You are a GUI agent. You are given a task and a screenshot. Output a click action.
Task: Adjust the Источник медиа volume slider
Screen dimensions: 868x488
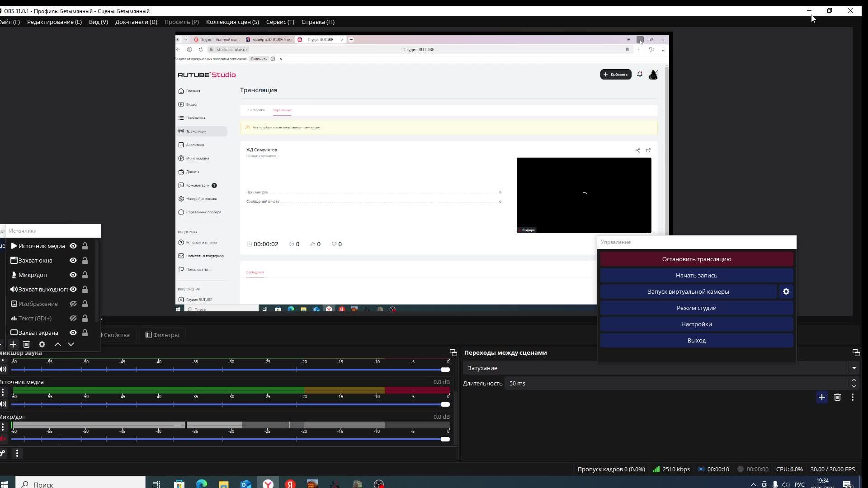pos(230,404)
